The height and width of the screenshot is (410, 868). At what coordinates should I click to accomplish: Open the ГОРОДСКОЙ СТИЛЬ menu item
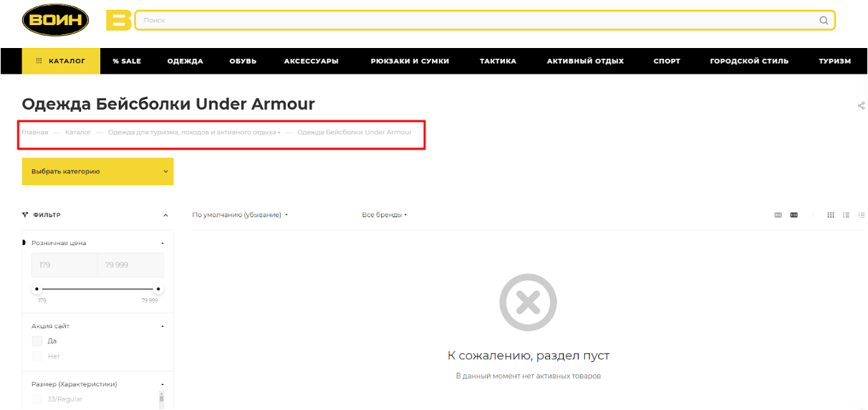749,61
